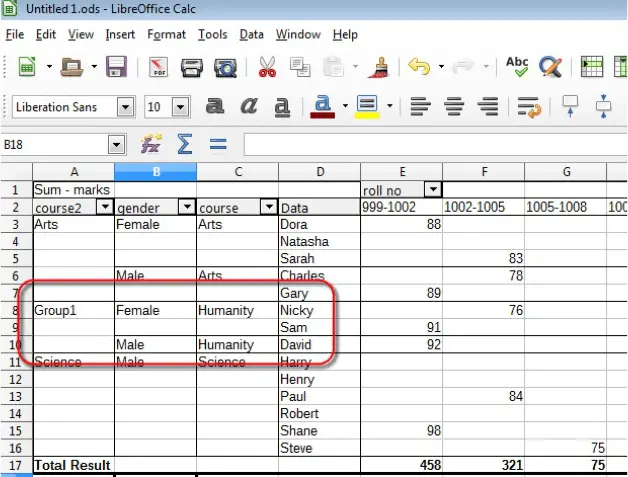Viewport: 628px width, 477px height.
Task: Select the Total Result cell
Action: pos(73,465)
